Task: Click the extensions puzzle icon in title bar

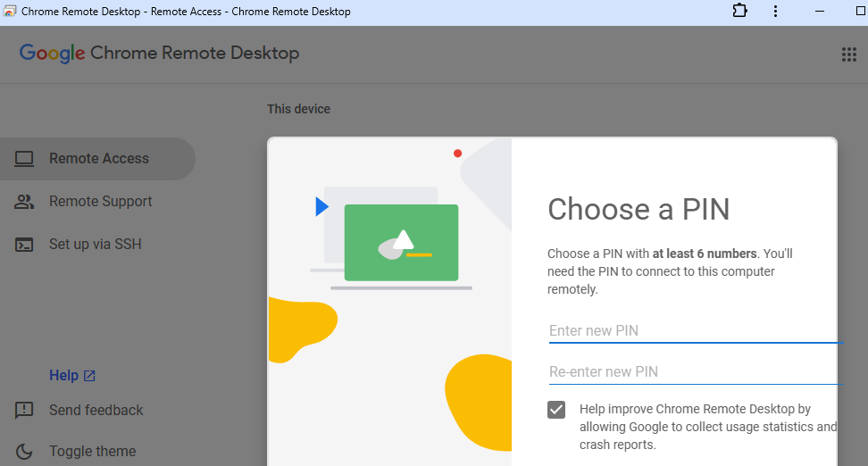Action: coord(739,11)
